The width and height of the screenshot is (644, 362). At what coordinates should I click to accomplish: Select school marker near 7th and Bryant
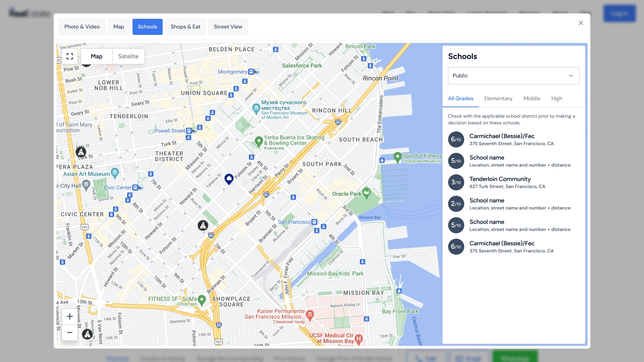pyautogui.click(x=203, y=225)
